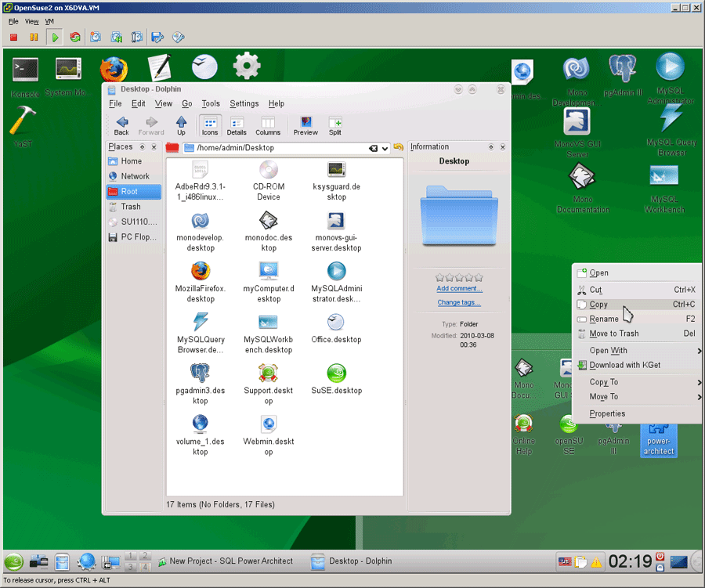The width and height of the screenshot is (705, 588).
Task: Open the Tools menu in Dolphin
Action: (211, 103)
